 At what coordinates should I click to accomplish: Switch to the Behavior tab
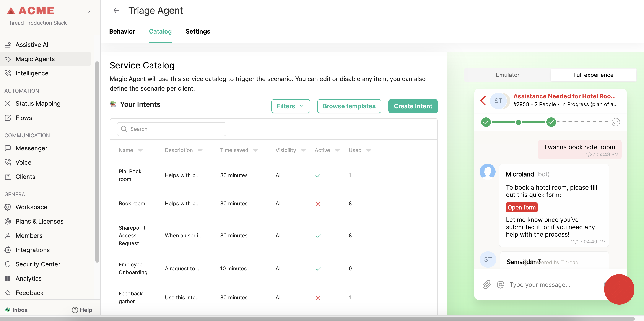tap(122, 31)
